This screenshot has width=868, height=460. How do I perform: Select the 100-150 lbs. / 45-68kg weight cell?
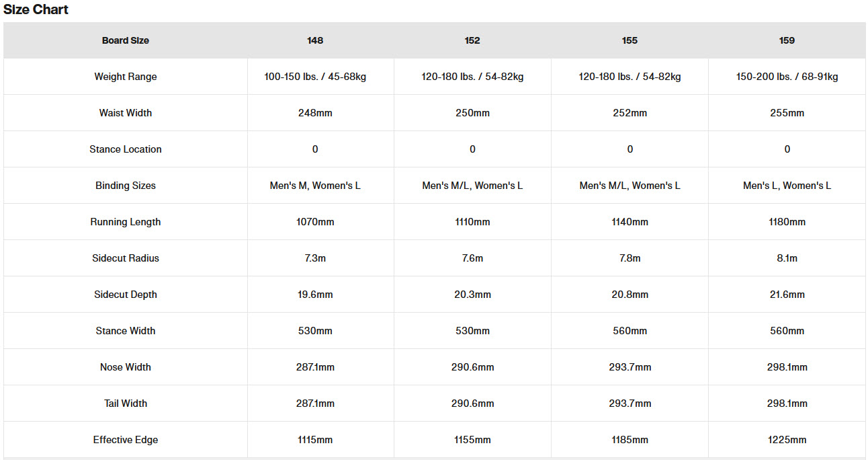pyautogui.click(x=315, y=77)
